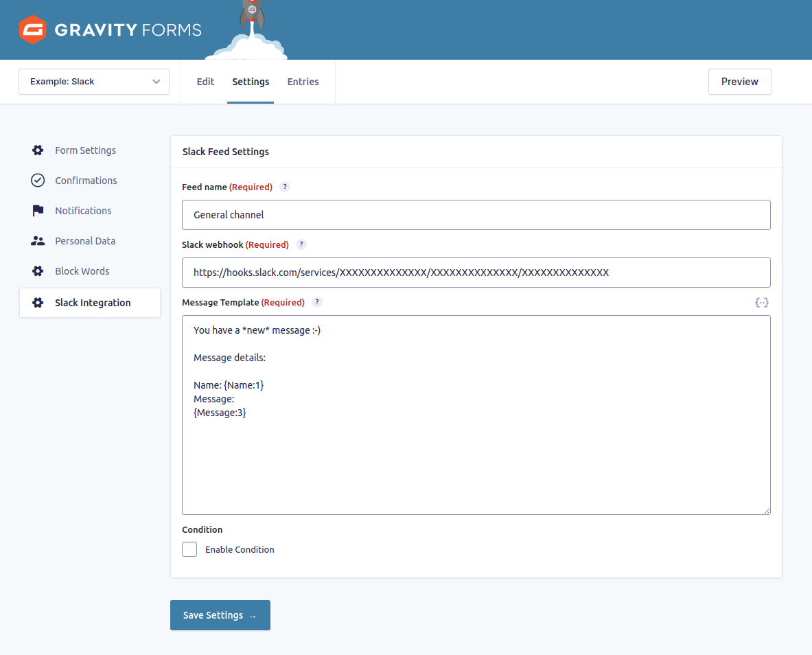
Task: Click the Notifications flag icon
Action: (x=38, y=211)
